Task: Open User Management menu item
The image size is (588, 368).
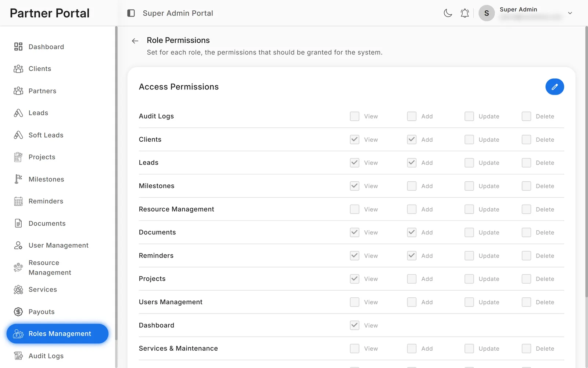Action: (x=57, y=245)
